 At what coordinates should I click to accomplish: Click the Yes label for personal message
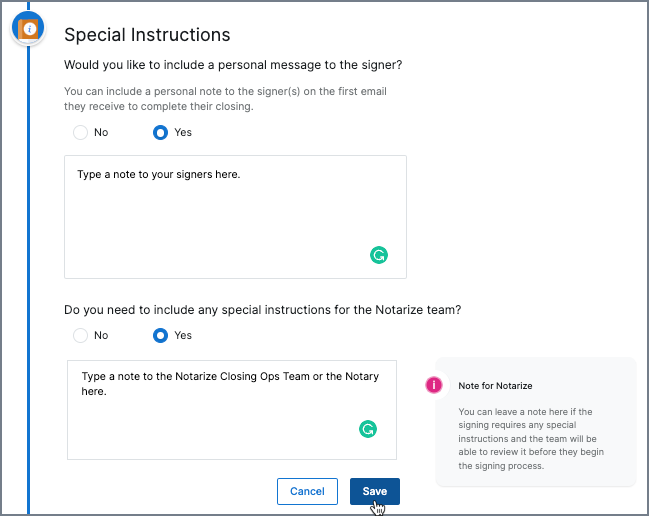click(183, 132)
